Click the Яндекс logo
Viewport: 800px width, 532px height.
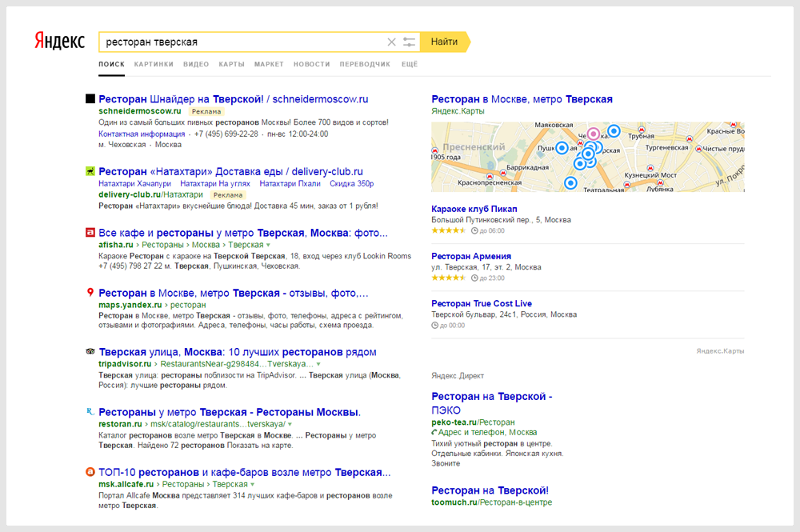60,41
